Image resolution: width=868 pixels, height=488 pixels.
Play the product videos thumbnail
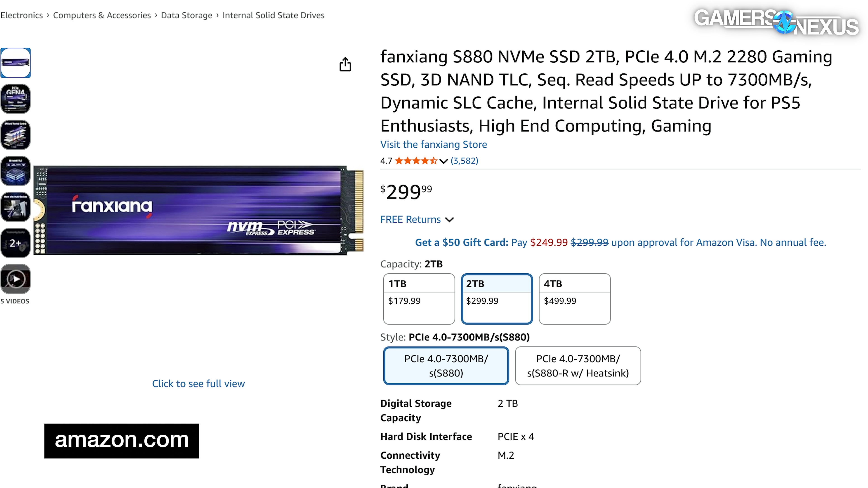(x=16, y=279)
